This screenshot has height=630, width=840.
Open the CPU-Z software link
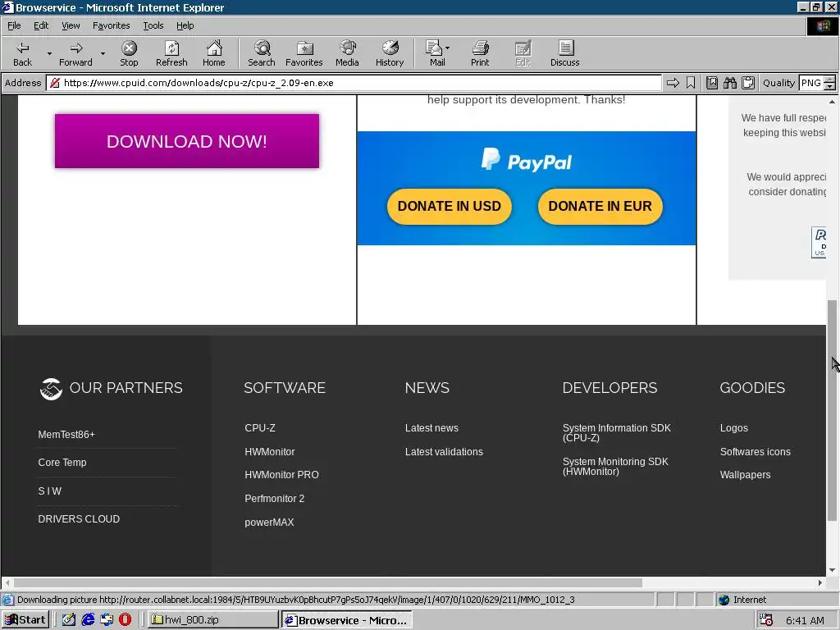pyautogui.click(x=260, y=428)
